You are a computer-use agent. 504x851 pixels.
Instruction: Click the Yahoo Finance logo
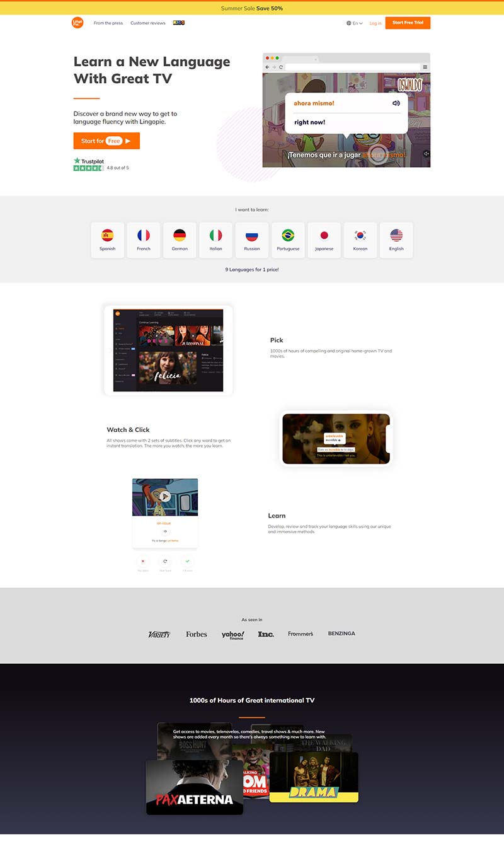pos(233,635)
